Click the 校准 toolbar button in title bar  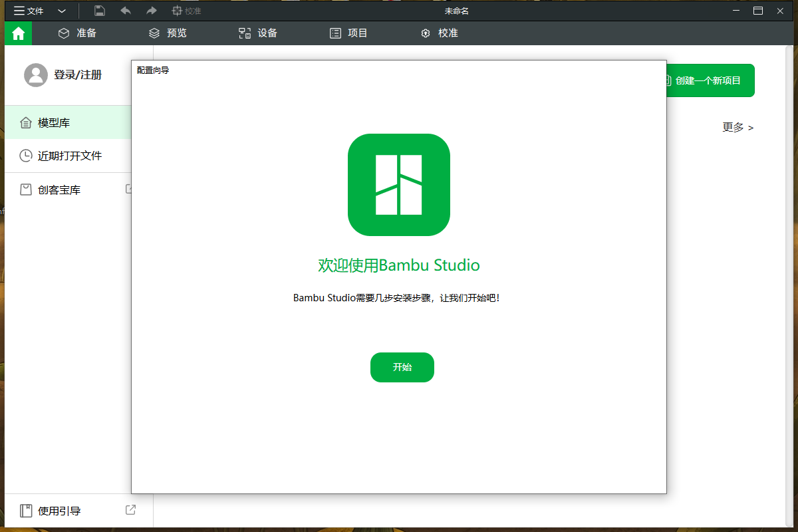coord(186,11)
